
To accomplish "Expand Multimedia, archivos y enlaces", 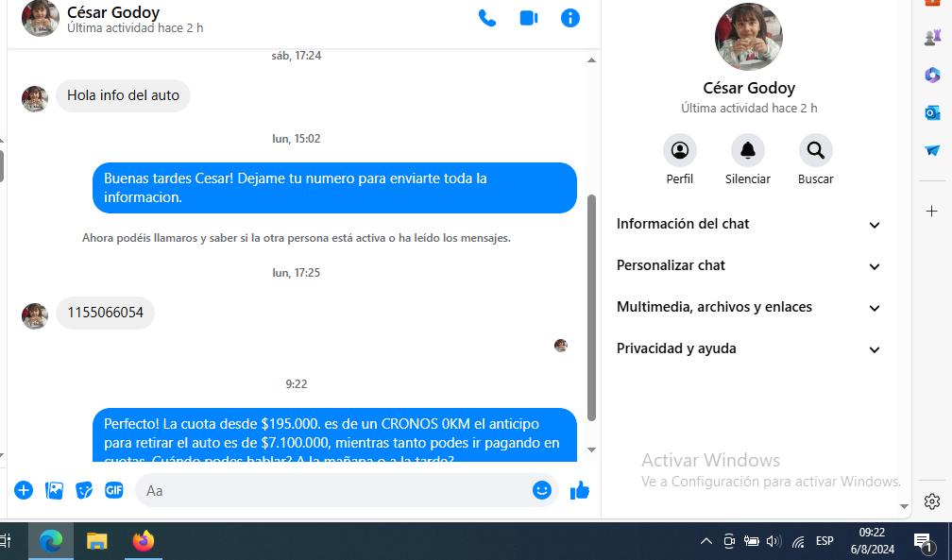I will (x=748, y=307).
